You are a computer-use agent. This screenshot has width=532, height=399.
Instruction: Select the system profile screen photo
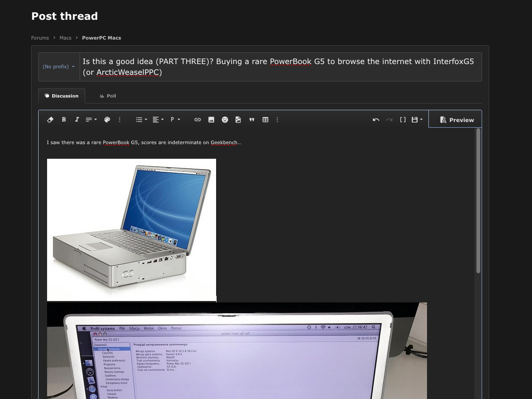click(237, 350)
